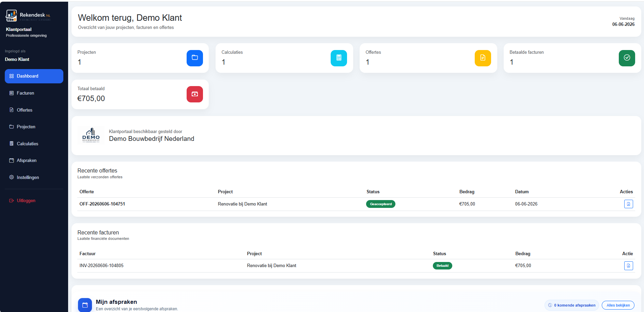Click the Mijn afspraken heading
Image resolution: width=644 pixels, height=312 pixels.
[116, 302]
